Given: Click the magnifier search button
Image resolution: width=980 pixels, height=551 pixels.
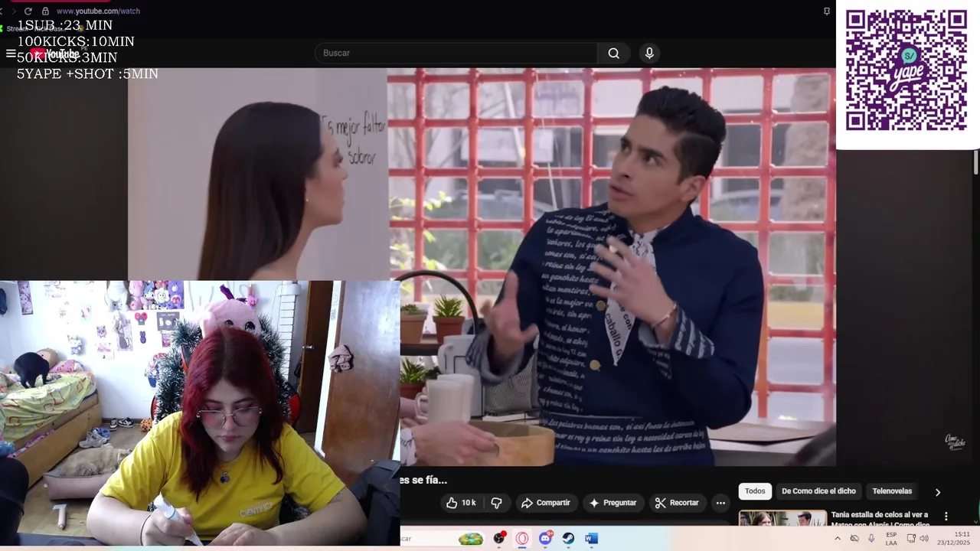Looking at the screenshot, I should pyautogui.click(x=613, y=53).
